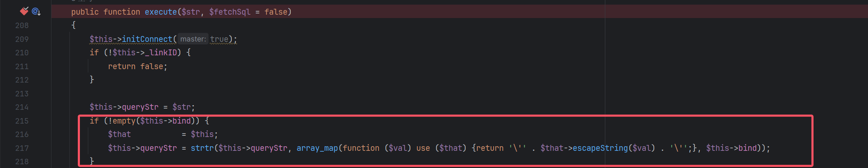Click the closing brace on line 218
This screenshot has height=168, width=868.
[x=92, y=161]
